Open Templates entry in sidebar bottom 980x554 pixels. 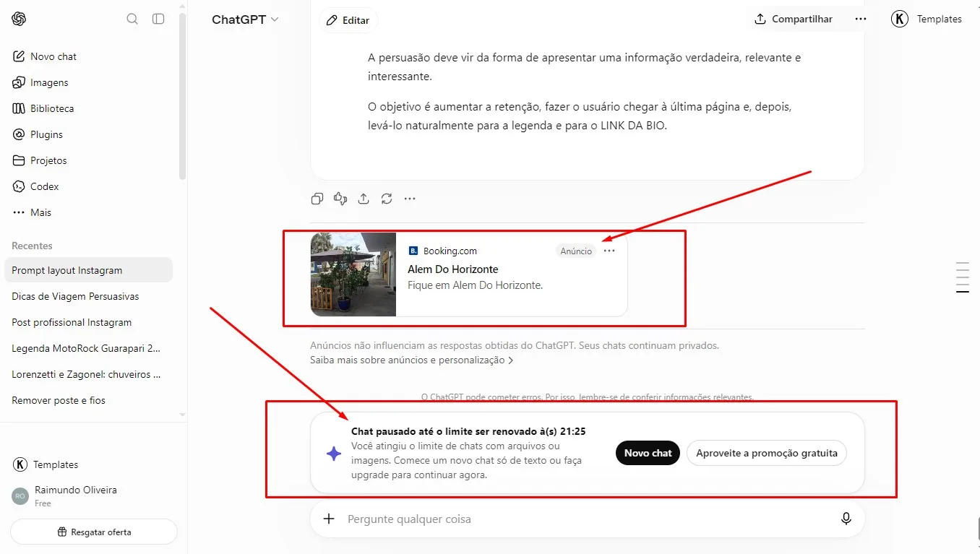[46, 464]
